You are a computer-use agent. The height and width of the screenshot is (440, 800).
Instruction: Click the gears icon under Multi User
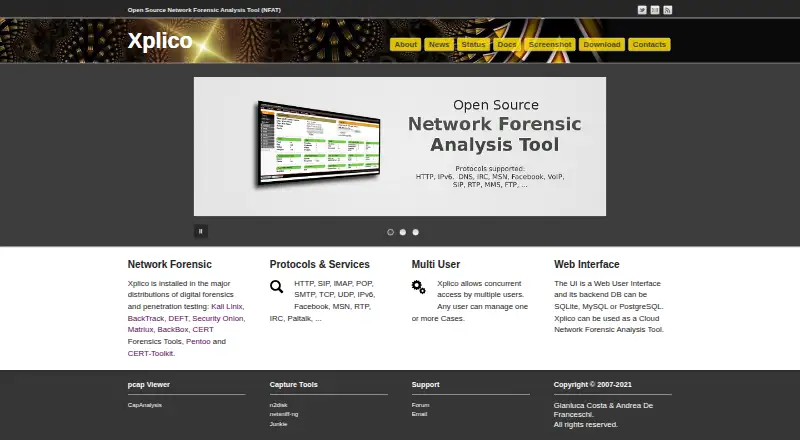click(418, 287)
